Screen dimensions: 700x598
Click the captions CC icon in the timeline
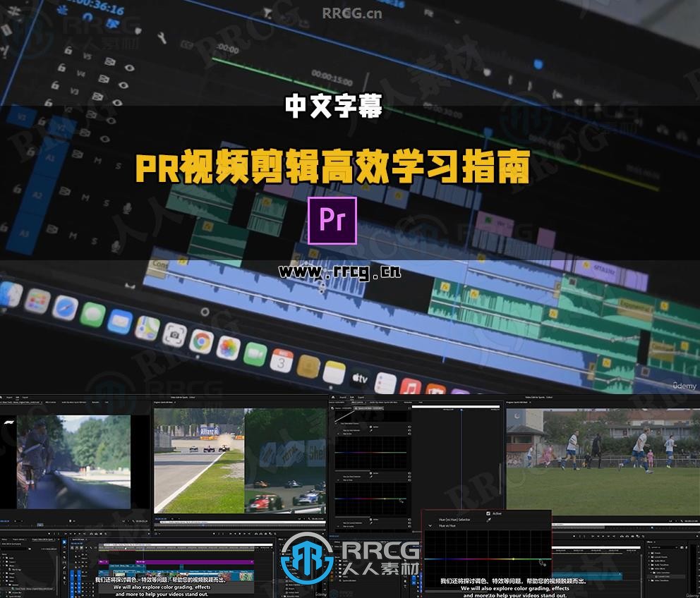tap(186, 44)
